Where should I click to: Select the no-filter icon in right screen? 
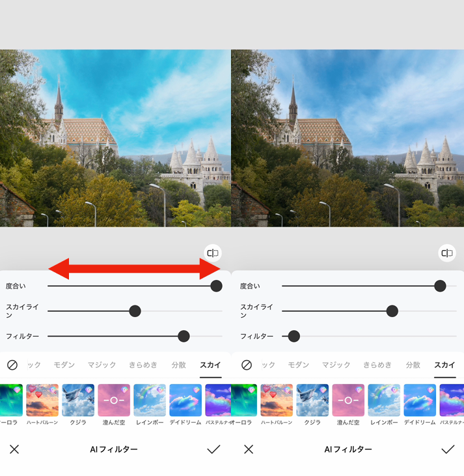(x=247, y=365)
